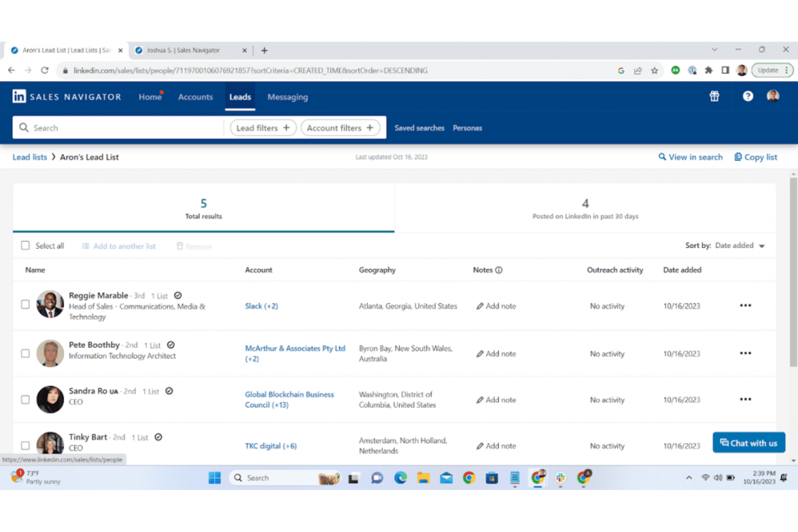Show hidden icons in system tray
798x532 pixels.
pyautogui.click(x=689, y=478)
